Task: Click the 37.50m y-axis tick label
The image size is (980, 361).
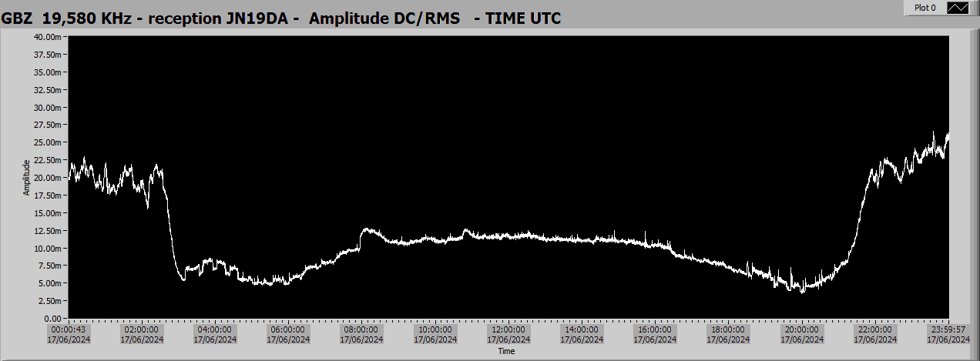Action: [48, 55]
